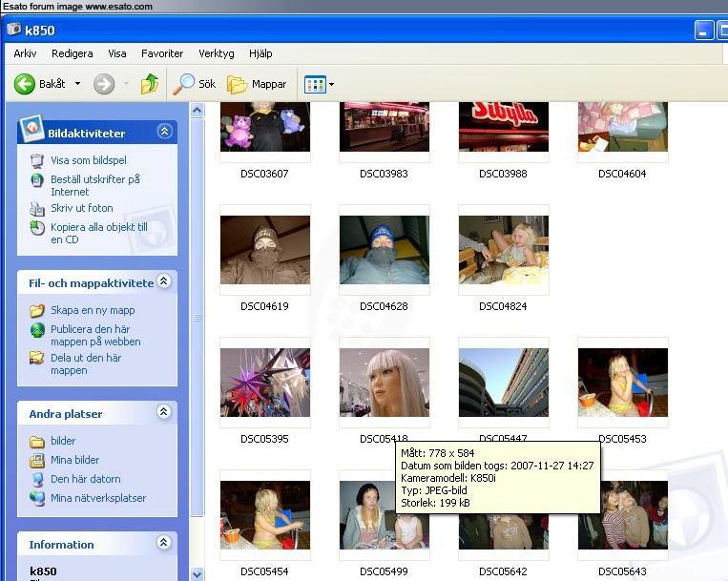
Task: Click the sidebar vertical scrollbar thumb
Action: [197, 318]
